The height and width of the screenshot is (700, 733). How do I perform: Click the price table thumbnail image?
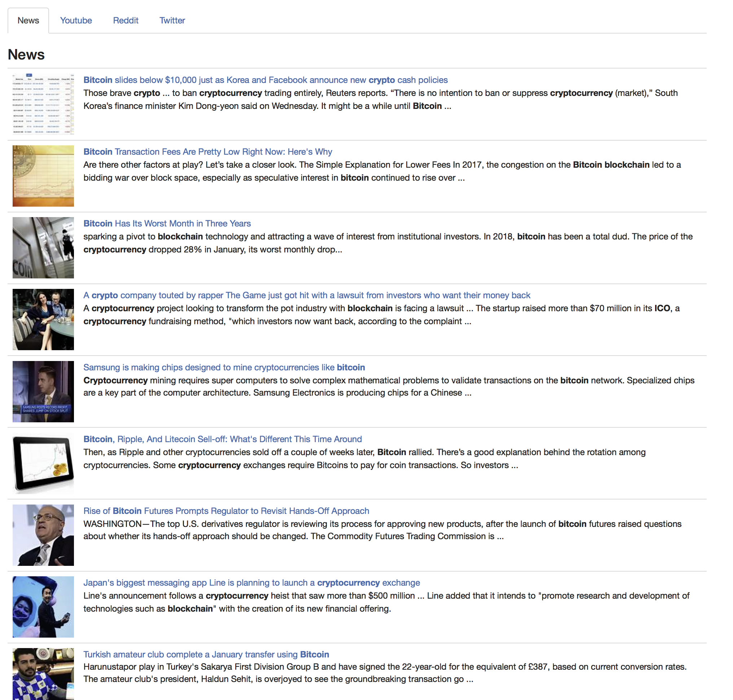pos(43,104)
